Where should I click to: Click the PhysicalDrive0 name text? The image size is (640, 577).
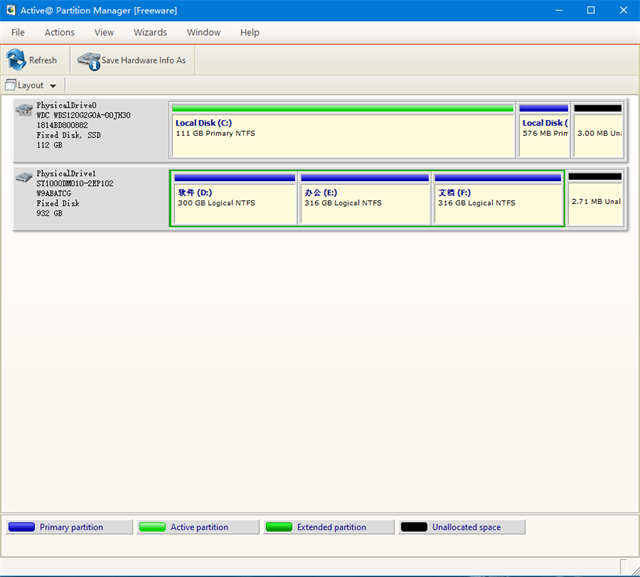tap(66, 105)
